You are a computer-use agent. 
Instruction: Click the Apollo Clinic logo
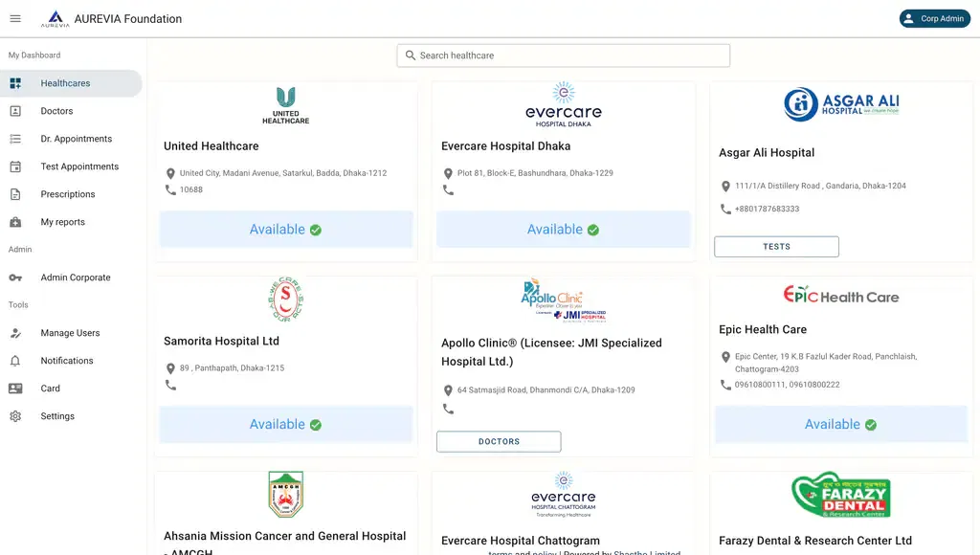(x=563, y=300)
